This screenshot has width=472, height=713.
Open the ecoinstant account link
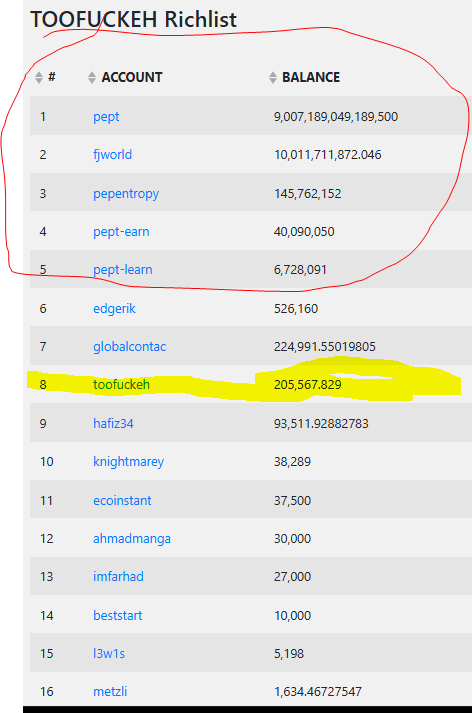point(122,501)
